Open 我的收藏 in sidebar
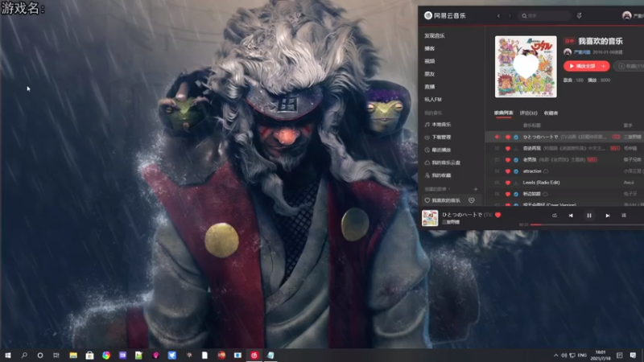Image resolution: width=644 pixels, height=362 pixels. (438, 175)
